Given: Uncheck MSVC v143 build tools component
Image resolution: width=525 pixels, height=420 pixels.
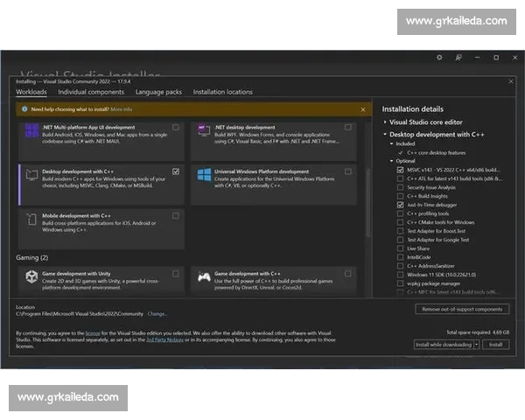Looking at the screenshot, I should click(x=400, y=170).
